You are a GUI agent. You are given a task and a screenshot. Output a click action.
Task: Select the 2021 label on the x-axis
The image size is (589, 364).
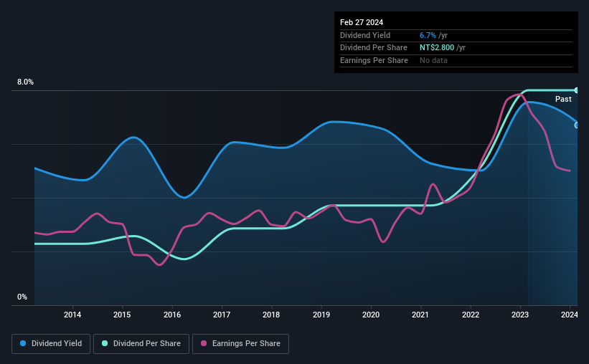[x=420, y=315]
